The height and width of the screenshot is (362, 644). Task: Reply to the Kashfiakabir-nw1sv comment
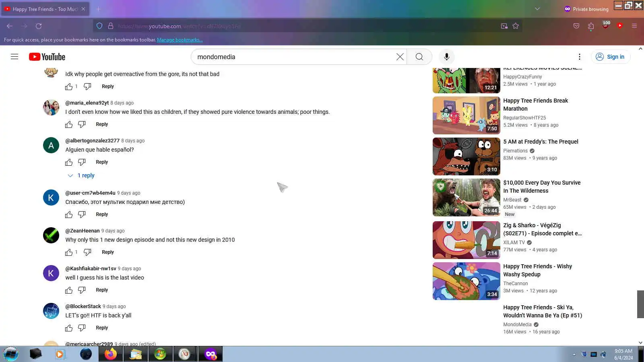click(102, 290)
